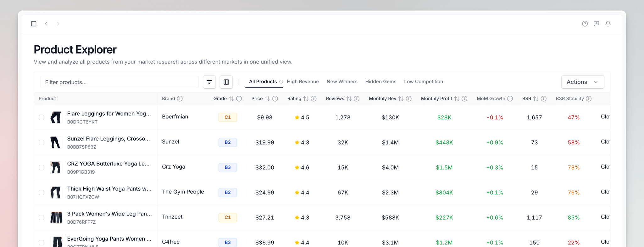Viewport: 644px width, 247px height.
Task: Sort by Monthly Profit arrows icon
Action: (457, 99)
